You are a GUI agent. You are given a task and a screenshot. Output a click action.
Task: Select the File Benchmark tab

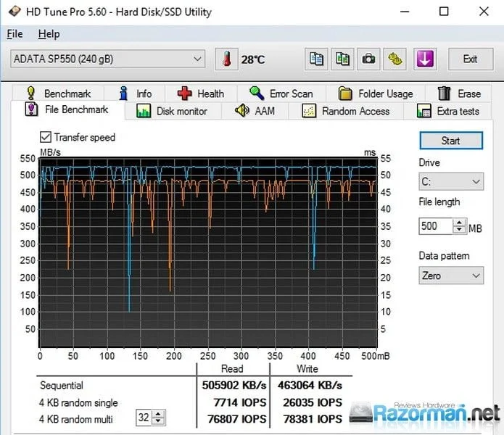67,109
